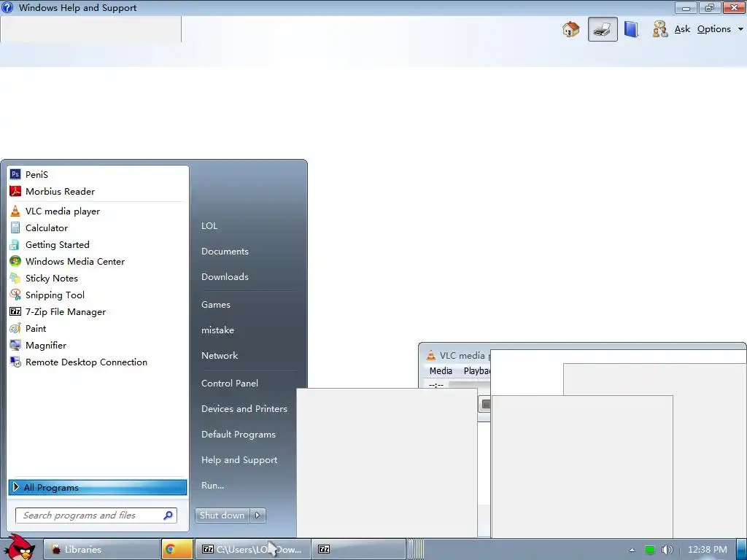
Task: Click the Browse Help book icon
Action: [x=632, y=29]
